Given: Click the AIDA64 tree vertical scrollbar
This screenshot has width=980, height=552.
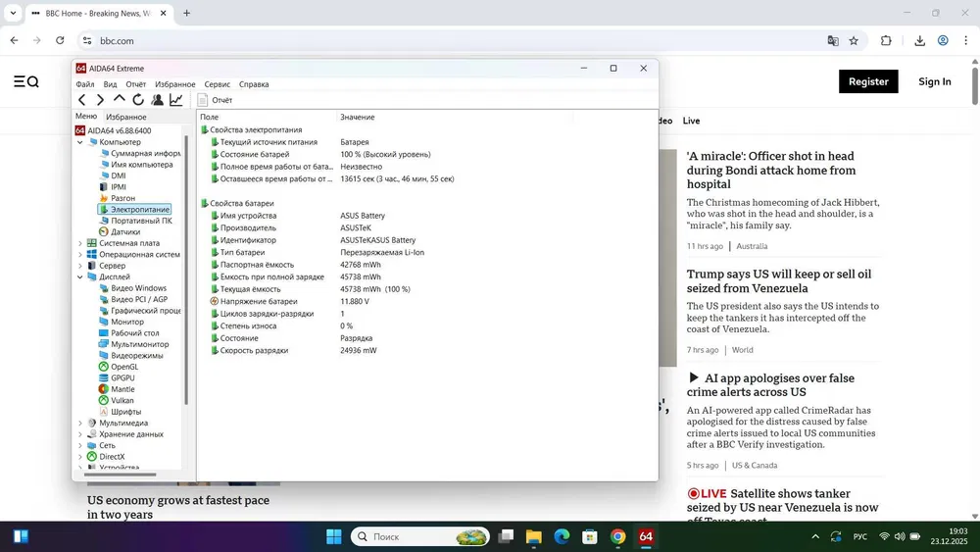Looking at the screenshot, I should pos(186,269).
